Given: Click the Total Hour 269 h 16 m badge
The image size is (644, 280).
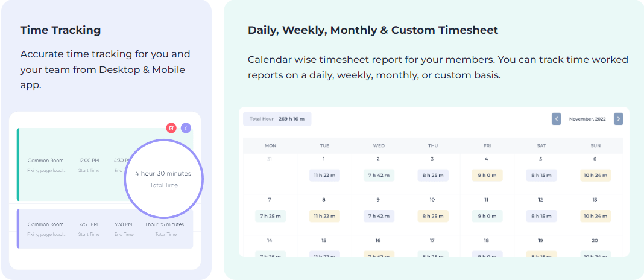Looking at the screenshot, I should tap(277, 119).
